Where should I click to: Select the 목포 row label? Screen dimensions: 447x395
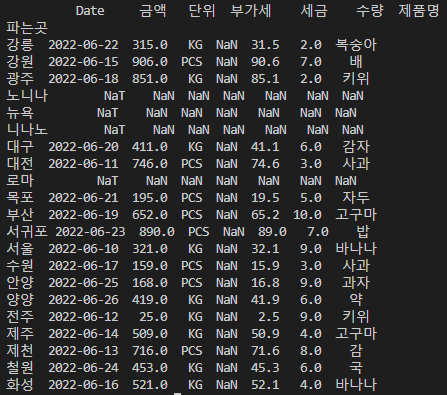(20, 198)
